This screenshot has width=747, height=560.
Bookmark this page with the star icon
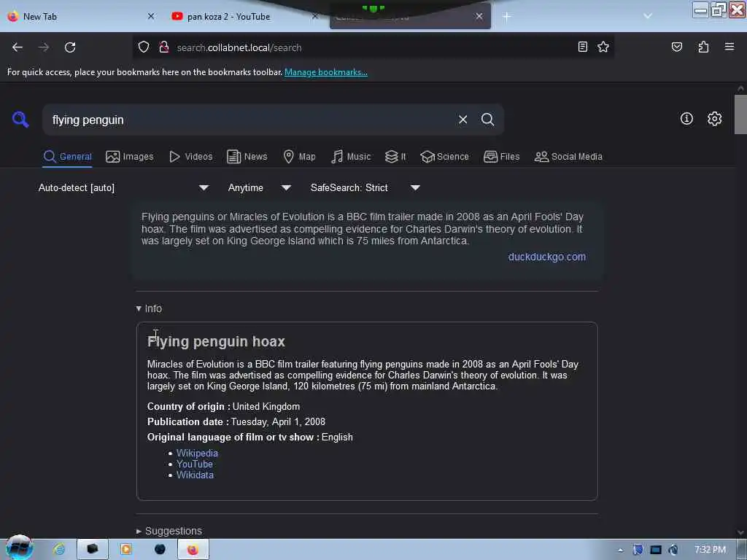click(603, 47)
